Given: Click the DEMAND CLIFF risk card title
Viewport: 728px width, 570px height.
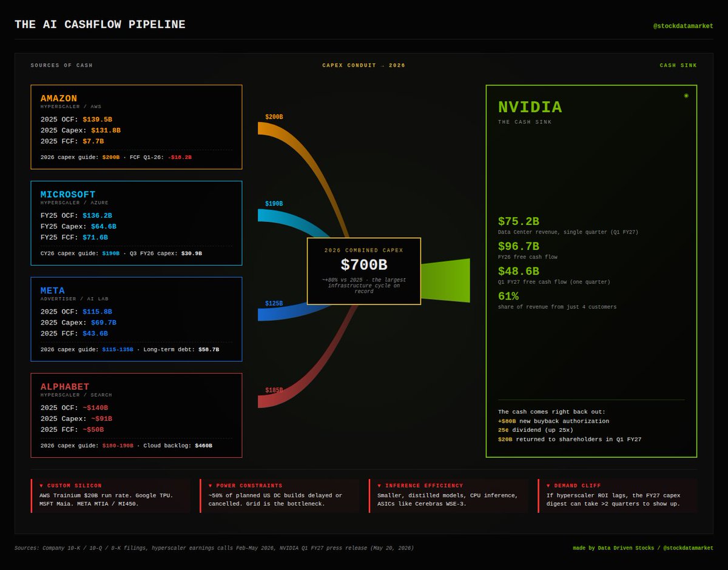Looking at the screenshot, I should pos(578,486).
